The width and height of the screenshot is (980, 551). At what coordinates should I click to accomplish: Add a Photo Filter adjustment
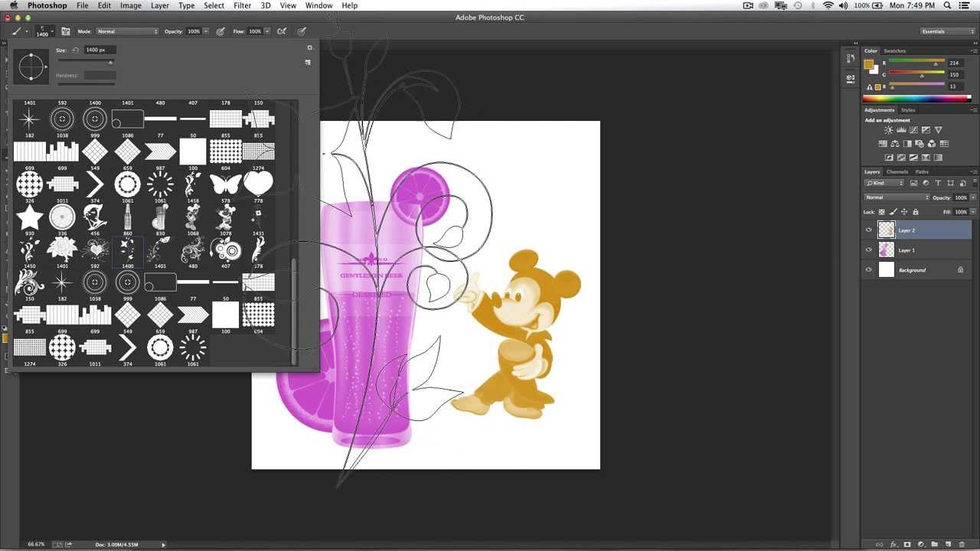tap(920, 144)
